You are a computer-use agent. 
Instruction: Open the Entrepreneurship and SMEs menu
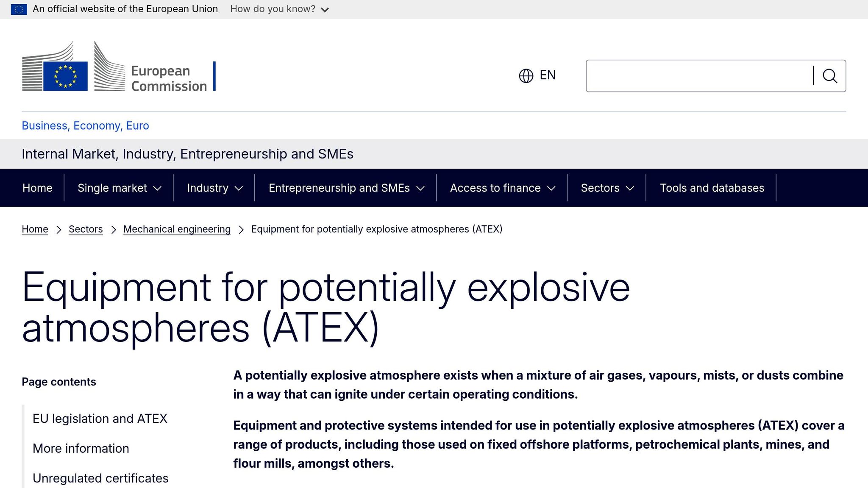tap(339, 188)
